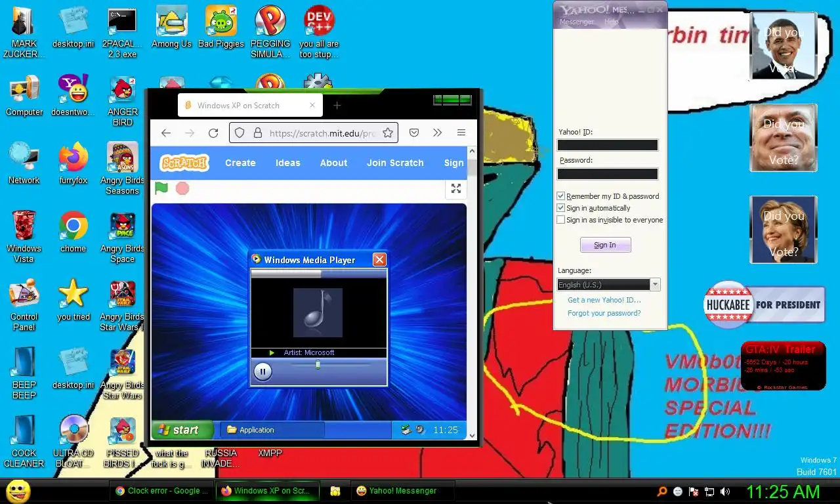Open Create in Scratch navigation
This screenshot has width=840, height=504.
tap(240, 163)
